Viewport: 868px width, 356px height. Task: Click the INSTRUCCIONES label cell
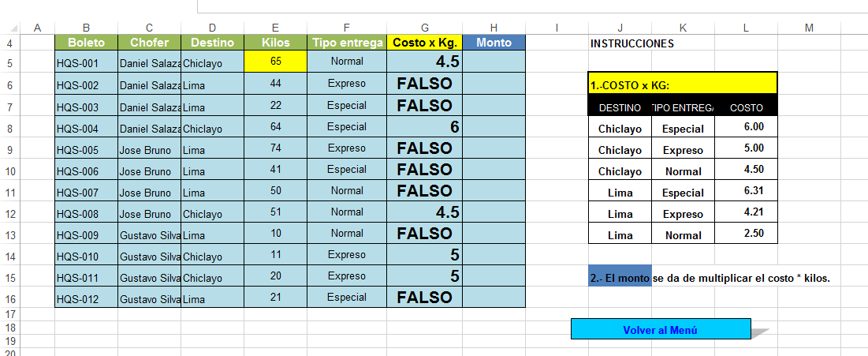[631, 43]
